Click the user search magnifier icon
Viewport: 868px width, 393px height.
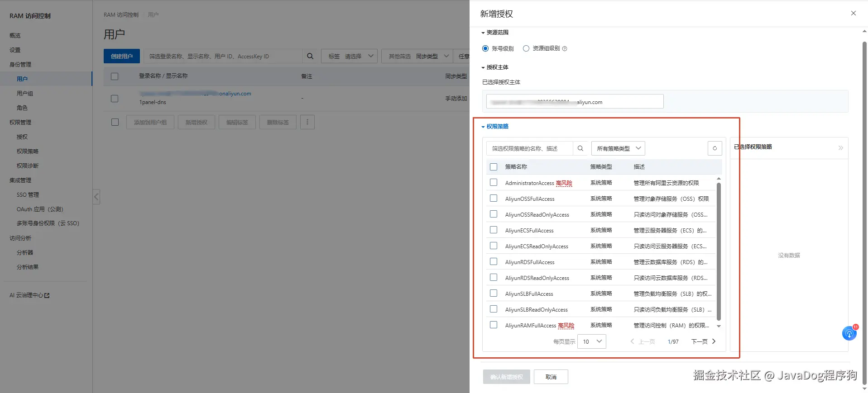pos(310,56)
